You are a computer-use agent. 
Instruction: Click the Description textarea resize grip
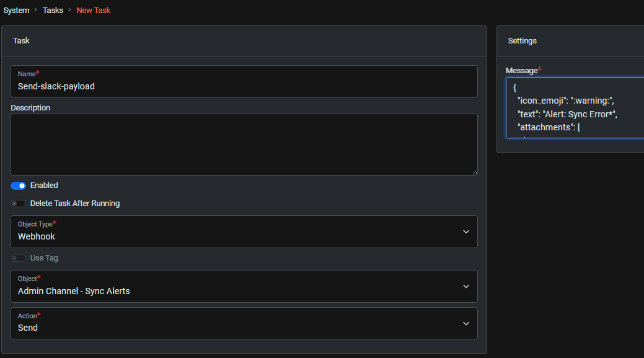pyautogui.click(x=475, y=172)
